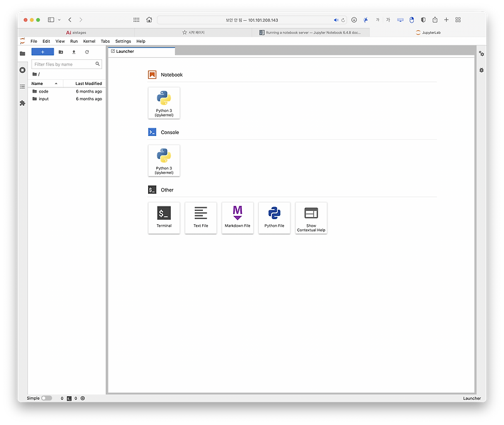Open Show Contextual Help from the Launcher
Viewport: 504px width, 425px height.
pyautogui.click(x=311, y=218)
